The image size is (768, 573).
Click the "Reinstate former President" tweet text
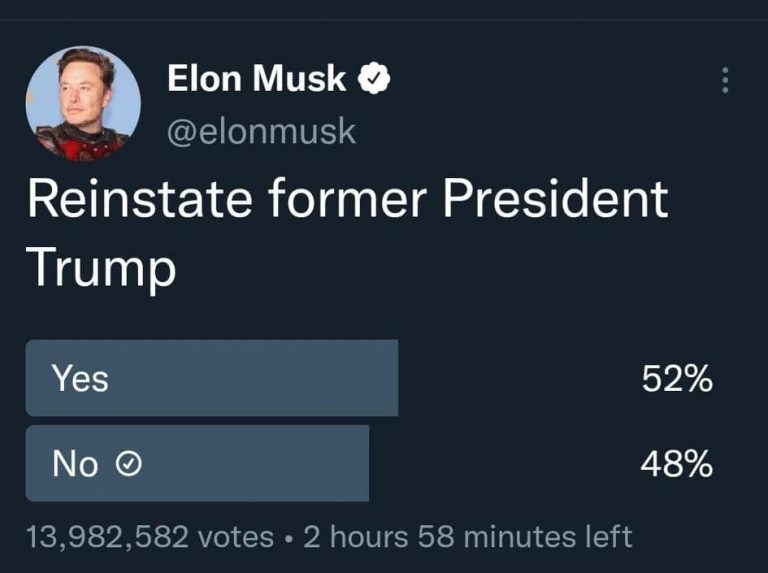(346, 199)
